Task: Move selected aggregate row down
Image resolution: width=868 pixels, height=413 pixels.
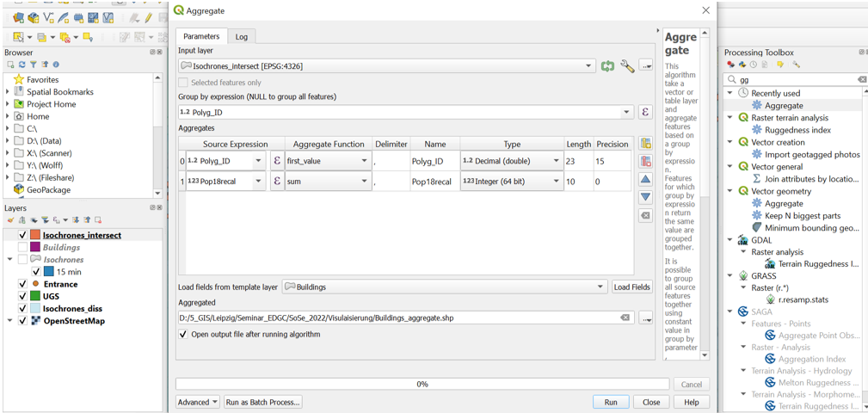Action: (x=645, y=197)
